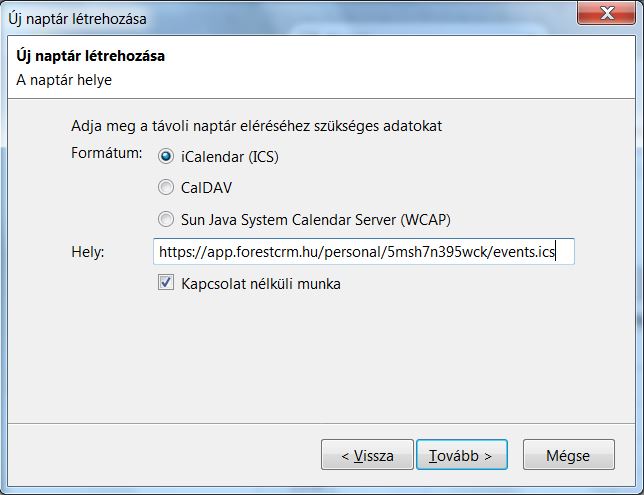Click the Kapcsolat nélküli munka label

tap(260, 283)
